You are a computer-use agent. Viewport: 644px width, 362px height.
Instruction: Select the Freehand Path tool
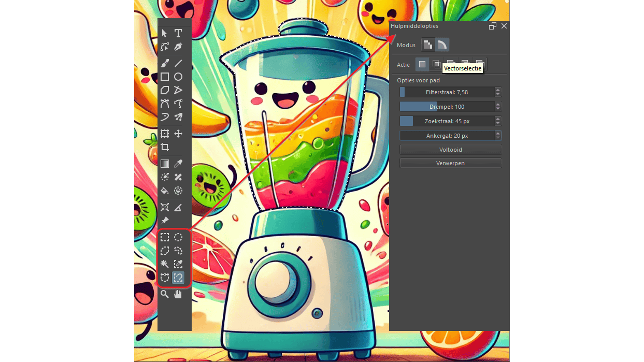[178, 104]
